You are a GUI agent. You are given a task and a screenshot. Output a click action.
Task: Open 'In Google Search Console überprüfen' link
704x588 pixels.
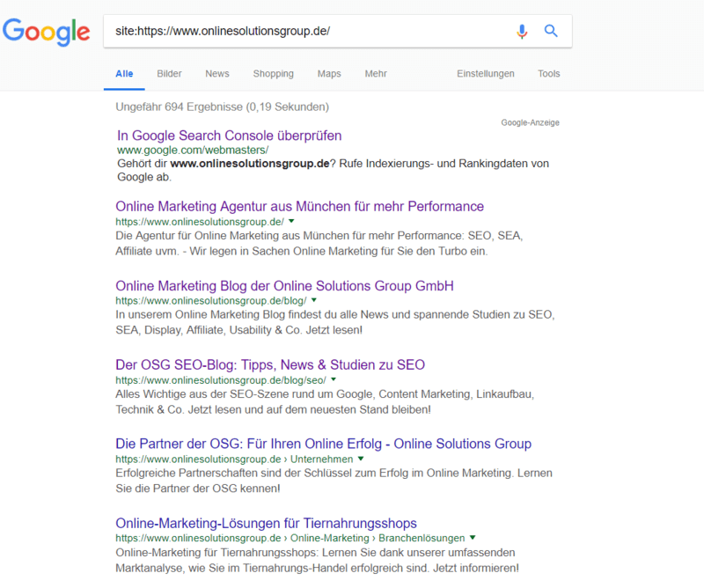click(x=230, y=136)
